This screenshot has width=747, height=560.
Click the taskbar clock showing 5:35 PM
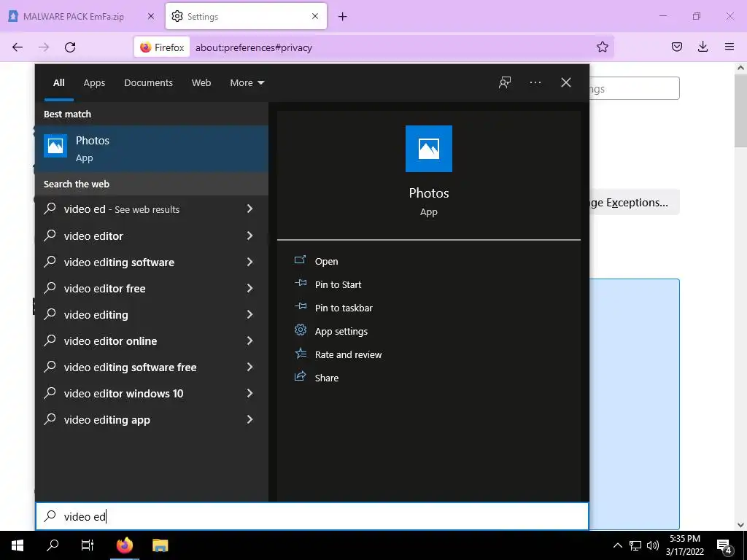684,545
